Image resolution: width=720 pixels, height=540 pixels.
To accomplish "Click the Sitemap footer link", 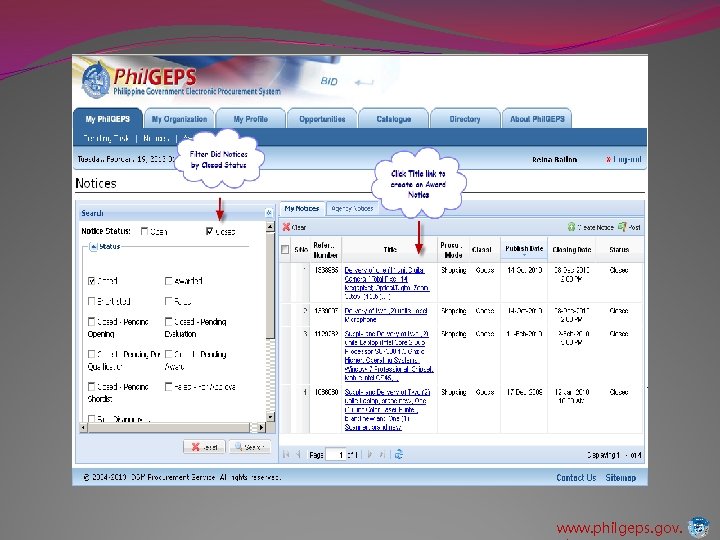I will [620, 478].
